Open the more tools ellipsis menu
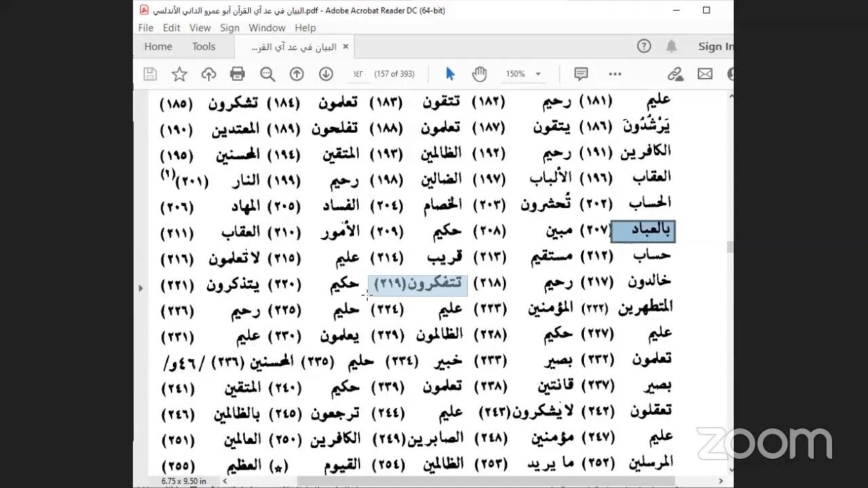The width and height of the screenshot is (868, 488). click(615, 74)
